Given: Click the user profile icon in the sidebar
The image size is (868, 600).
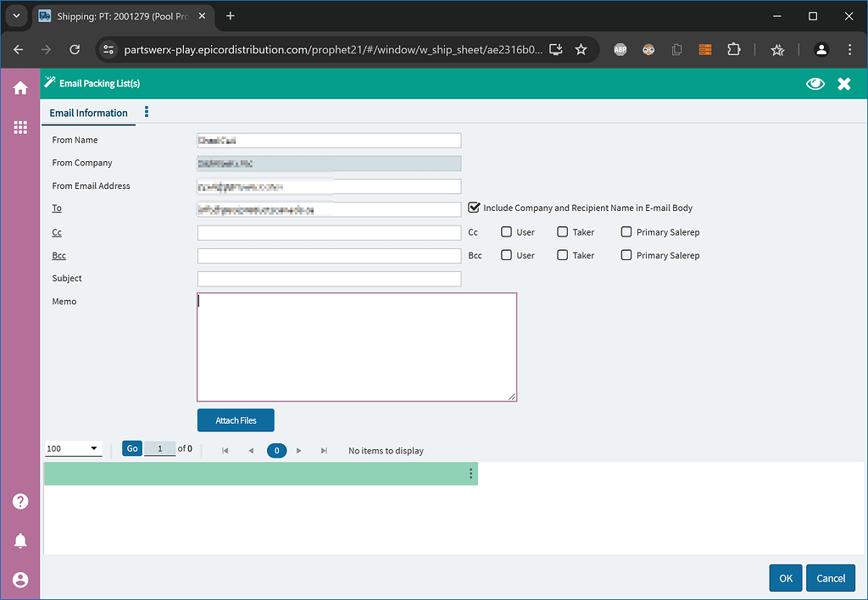Looking at the screenshot, I should pyautogui.click(x=19, y=580).
